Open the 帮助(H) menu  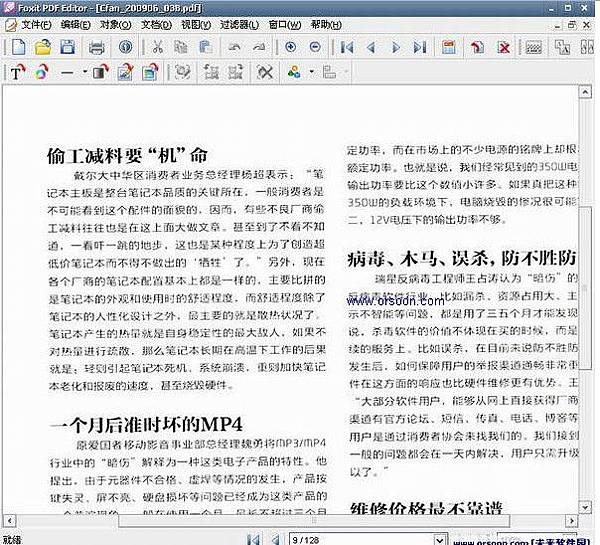326,25
